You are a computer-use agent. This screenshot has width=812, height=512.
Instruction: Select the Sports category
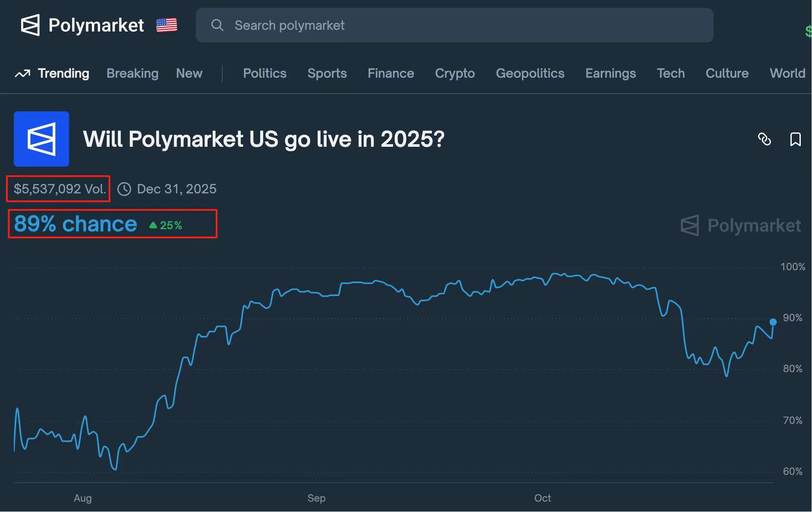click(327, 73)
